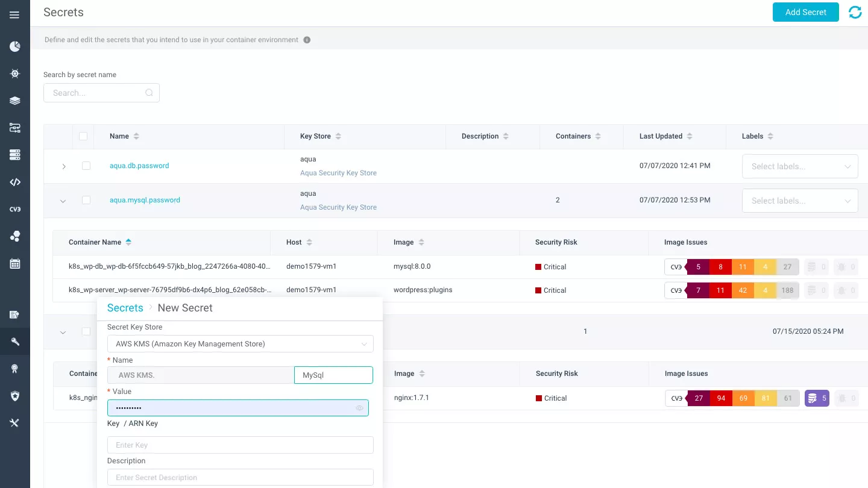Toggle the select-all checkbox in table header

point(83,136)
